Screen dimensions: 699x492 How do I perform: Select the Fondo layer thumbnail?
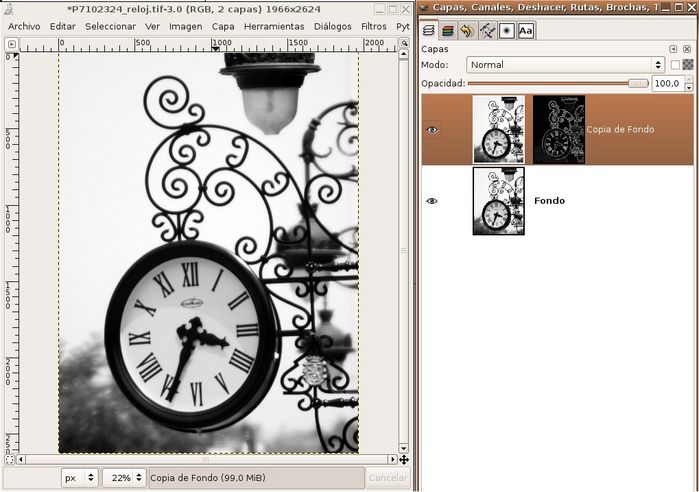tap(498, 201)
